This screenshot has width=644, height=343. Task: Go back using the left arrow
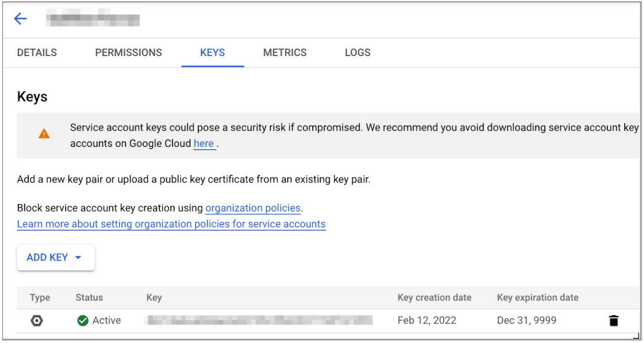point(20,18)
